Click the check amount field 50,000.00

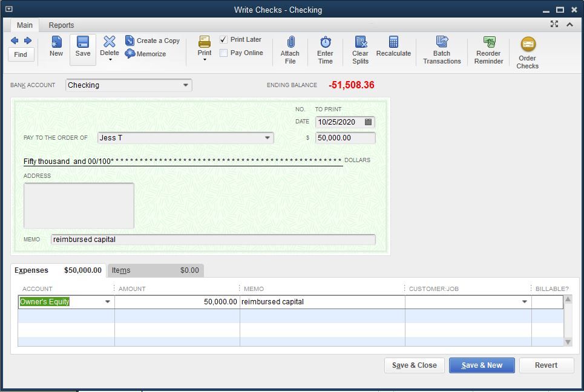click(x=346, y=138)
